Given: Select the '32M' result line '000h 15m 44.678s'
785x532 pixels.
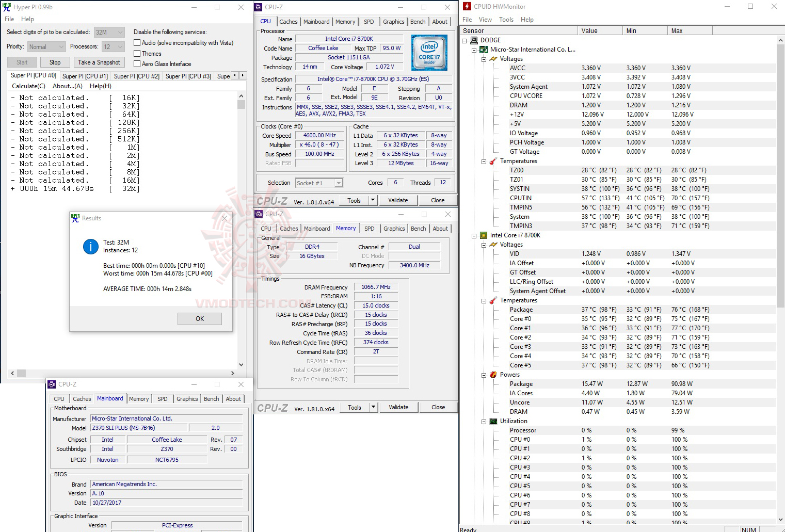Looking at the screenshot, I should [x=75, y=189].
